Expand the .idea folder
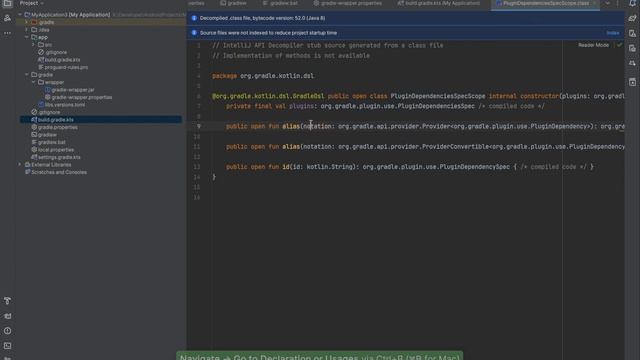 (27, 30)
